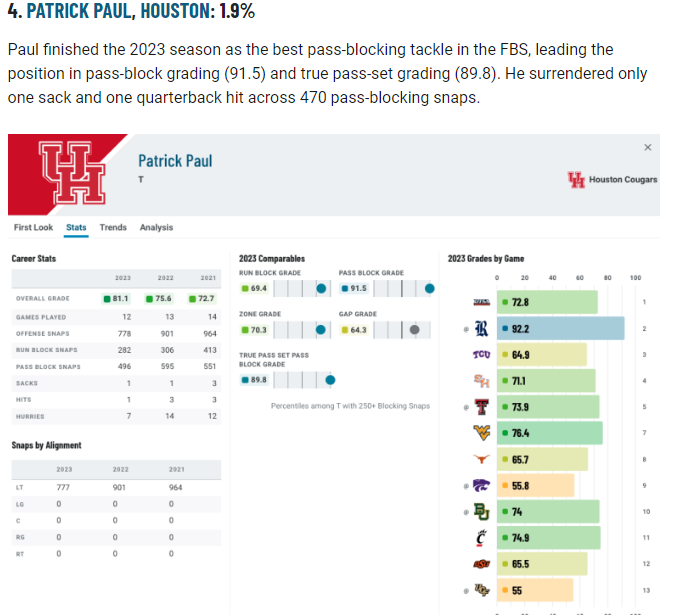The width and height of the screenshot is (684, 615).
Task: Switch to the Trends tab
Action: [x=113, y=228]
